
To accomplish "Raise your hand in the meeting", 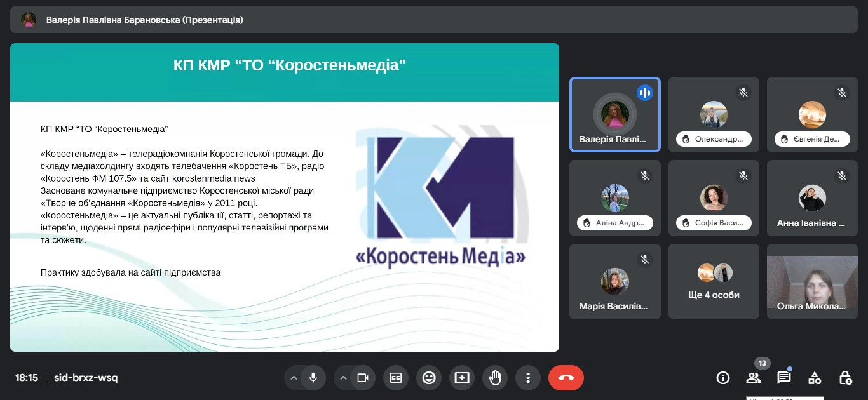I will (495, 378).
